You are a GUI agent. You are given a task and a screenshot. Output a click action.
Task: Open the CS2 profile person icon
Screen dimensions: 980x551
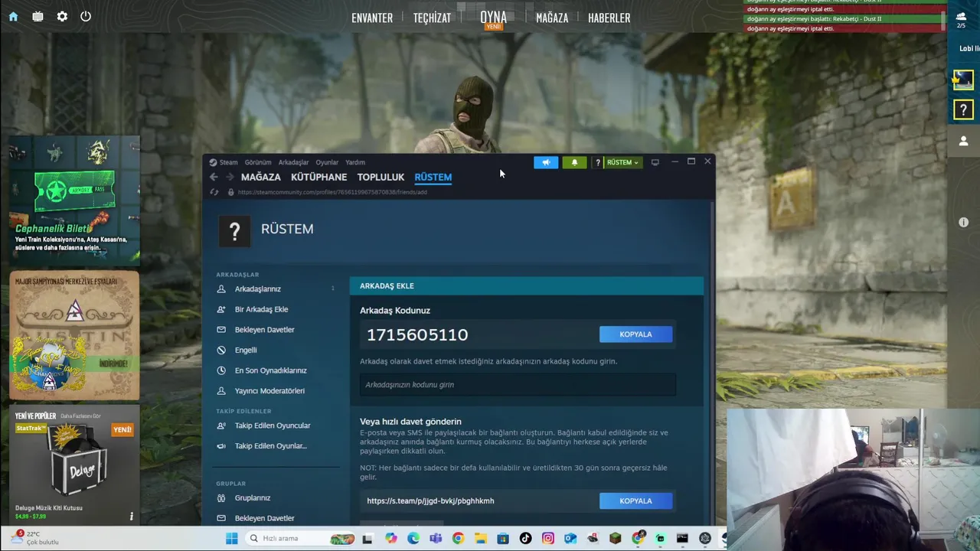click(x=963, y=141)
